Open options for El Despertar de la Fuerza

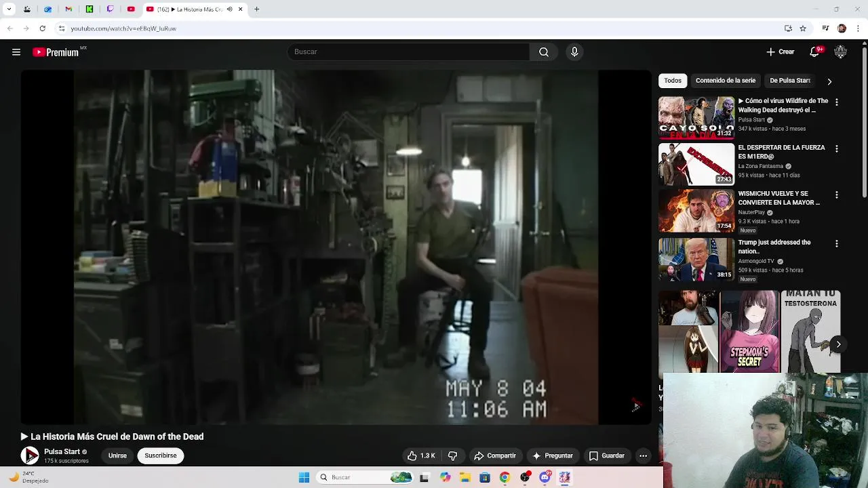(836, 148)
